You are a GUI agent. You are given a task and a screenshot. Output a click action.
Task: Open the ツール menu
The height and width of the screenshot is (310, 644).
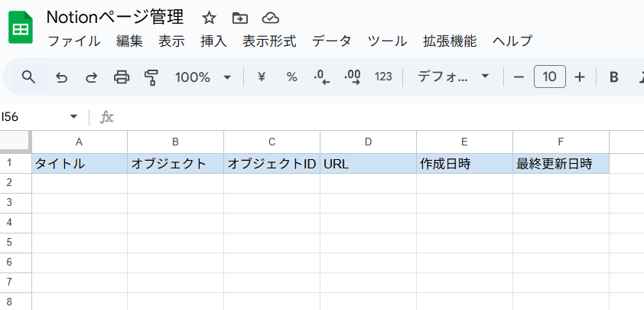(387, 41)
